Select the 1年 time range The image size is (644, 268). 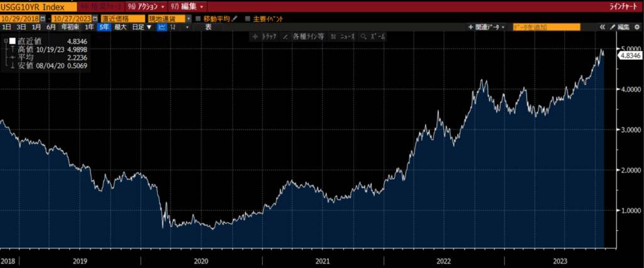coord(90,28)
